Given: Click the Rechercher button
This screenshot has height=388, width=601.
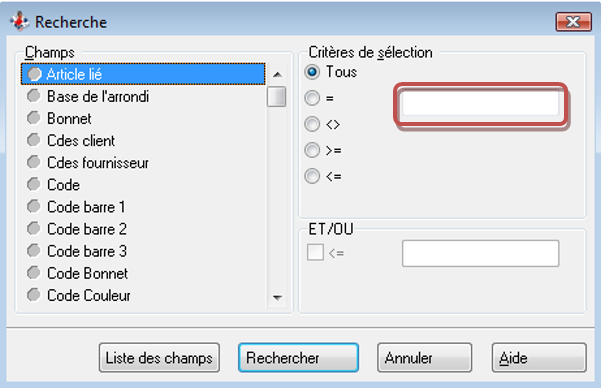Looking at the screenshot, I should point(298,358).
